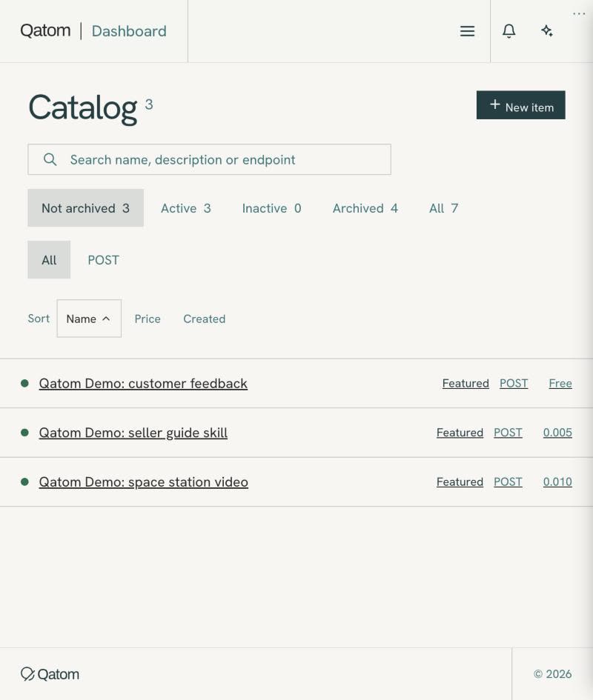The image size is (593, 700).
Task: Select the All method filter
Action: point(49,260)
